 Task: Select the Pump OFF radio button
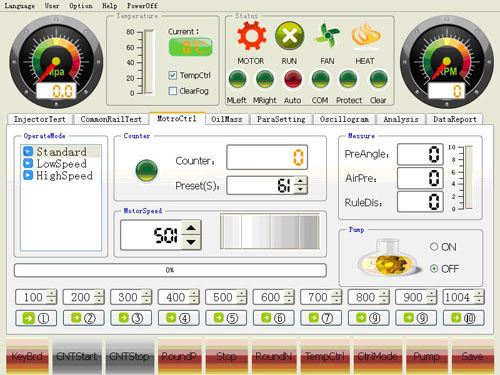point(434,268)
